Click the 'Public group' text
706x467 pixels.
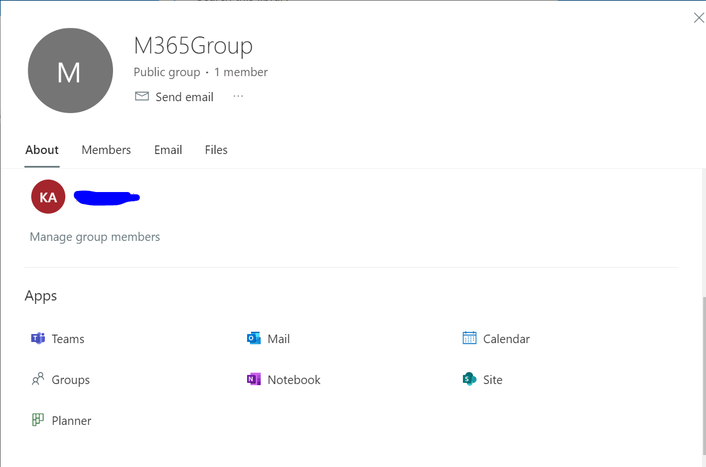point(167,72)
